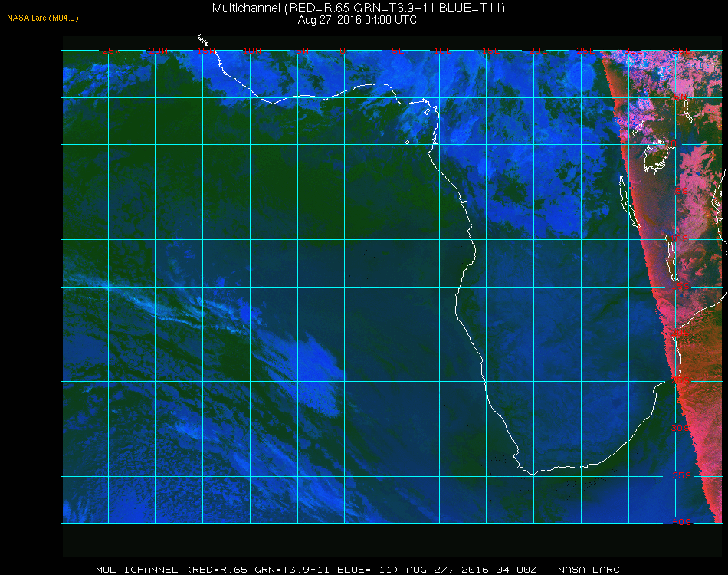
Task: Click the 5E longitude label
Action: point(398,51)
